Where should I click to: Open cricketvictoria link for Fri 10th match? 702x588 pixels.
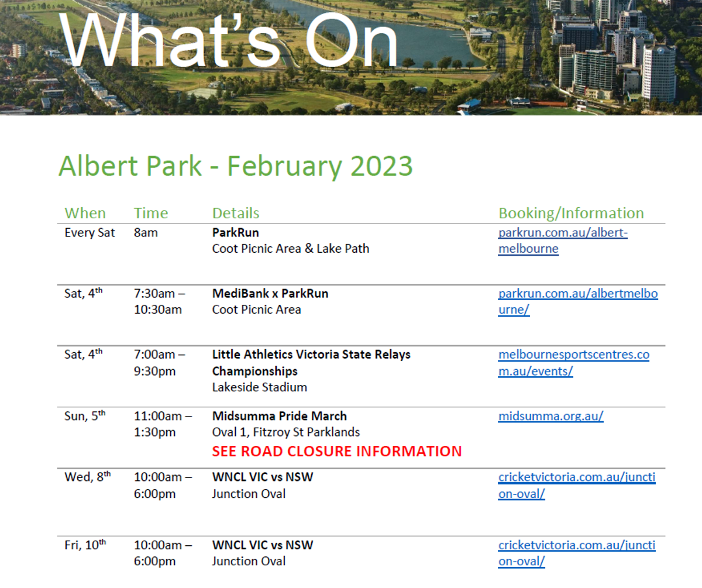click(576, 545)
